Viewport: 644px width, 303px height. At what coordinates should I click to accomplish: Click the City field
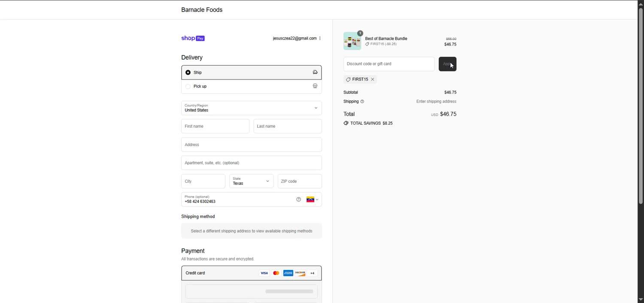(x=203, y=181)
